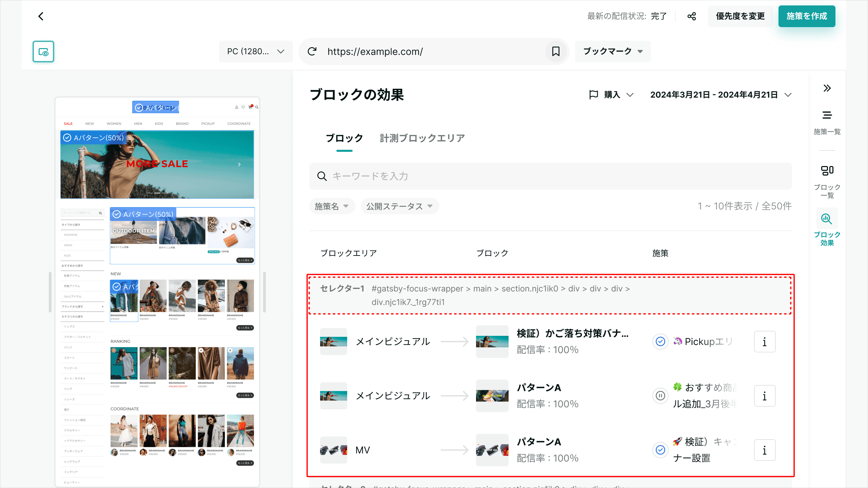Expand the ブックマーク dropdown

tap(613, 52)
